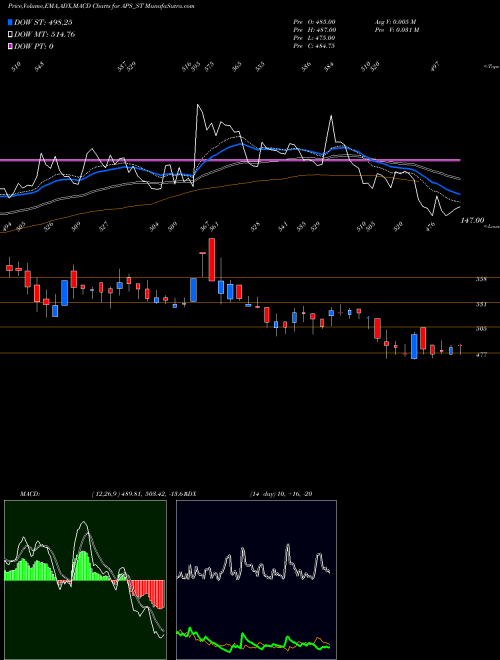Viewport: 500px width, 660px height.
Task: Click the 147.00 label on EMA chart
Action: click(x=472, y=220)
